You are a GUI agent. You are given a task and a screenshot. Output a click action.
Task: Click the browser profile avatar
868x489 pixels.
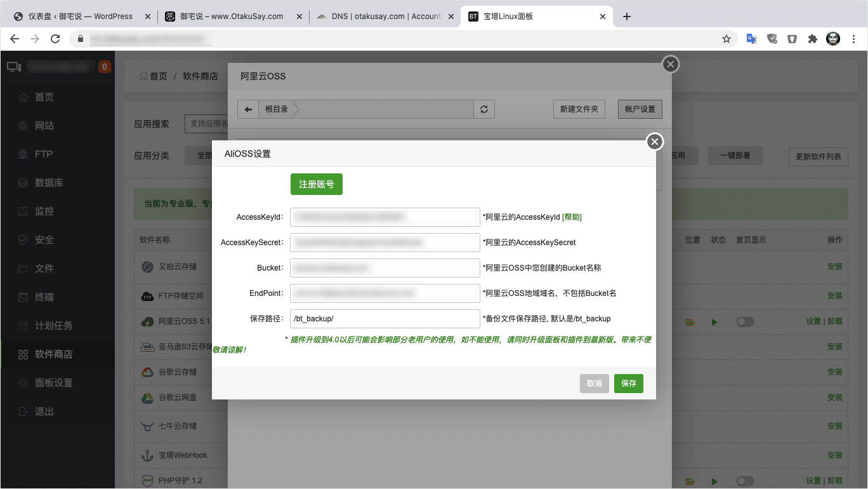pyautogui.click(x=833, y=39)
